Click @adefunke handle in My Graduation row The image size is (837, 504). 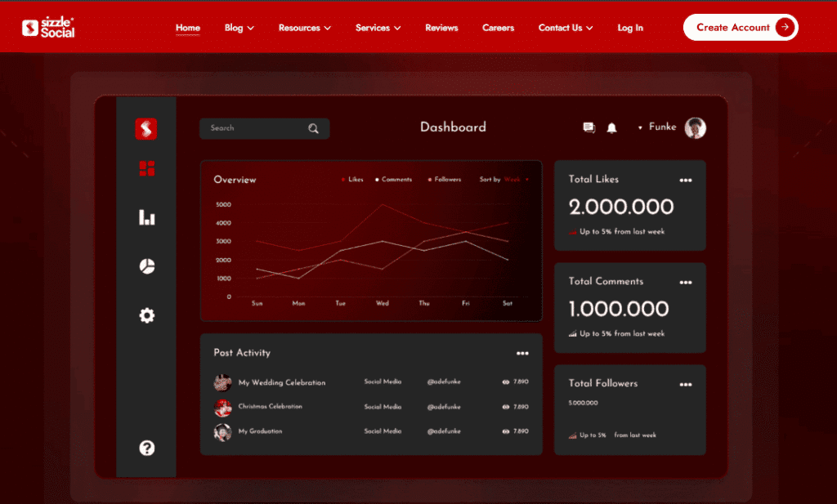pyautogui.click(x=444, y=431)
